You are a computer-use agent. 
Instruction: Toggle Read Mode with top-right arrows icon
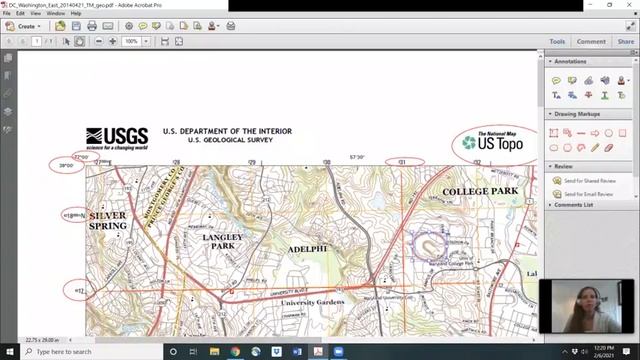tap(630, 26)
